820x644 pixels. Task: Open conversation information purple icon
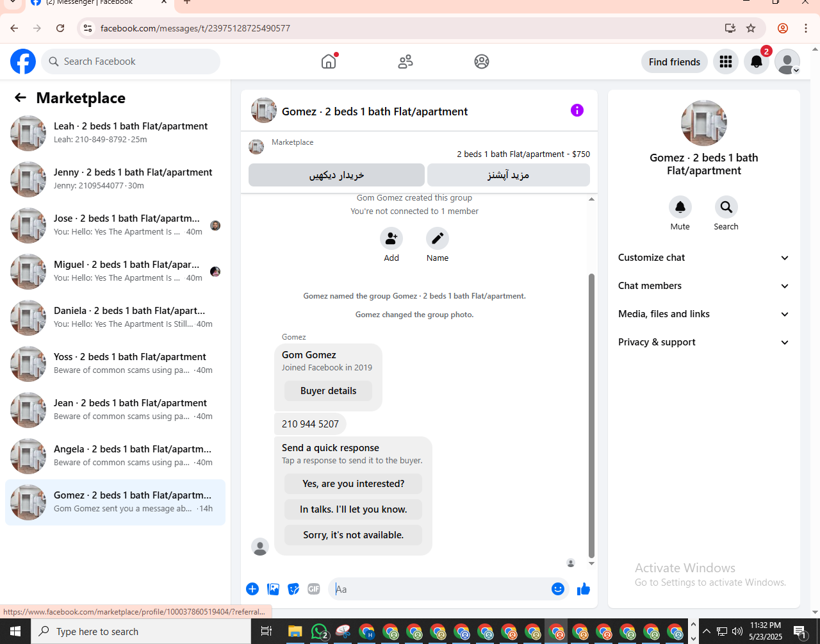tap(577, 110)
